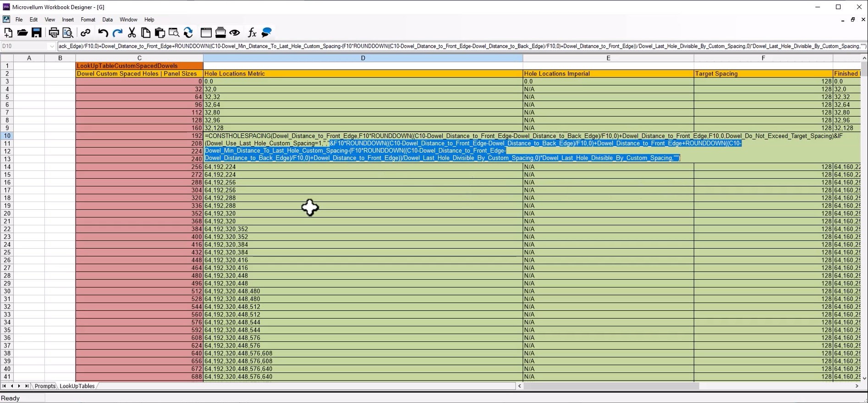
Task: Toggle the eye visibility icon
Action: [235, 33]
